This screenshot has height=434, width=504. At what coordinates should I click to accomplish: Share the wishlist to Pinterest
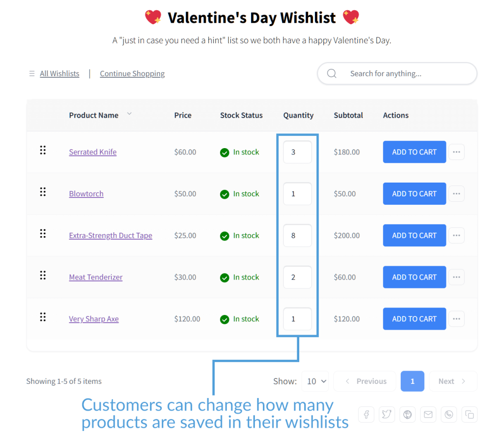click(x=408, y=414)
